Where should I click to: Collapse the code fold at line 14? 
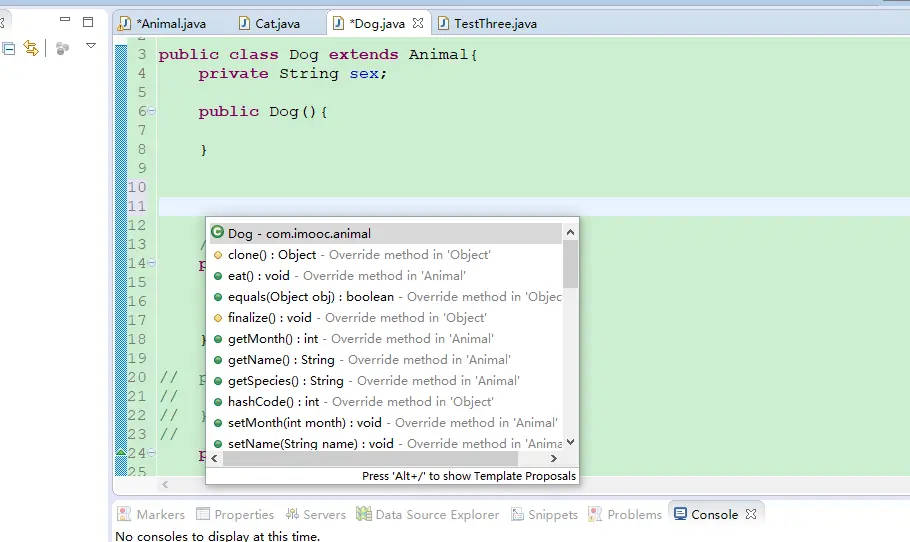(x=152, y=263)
